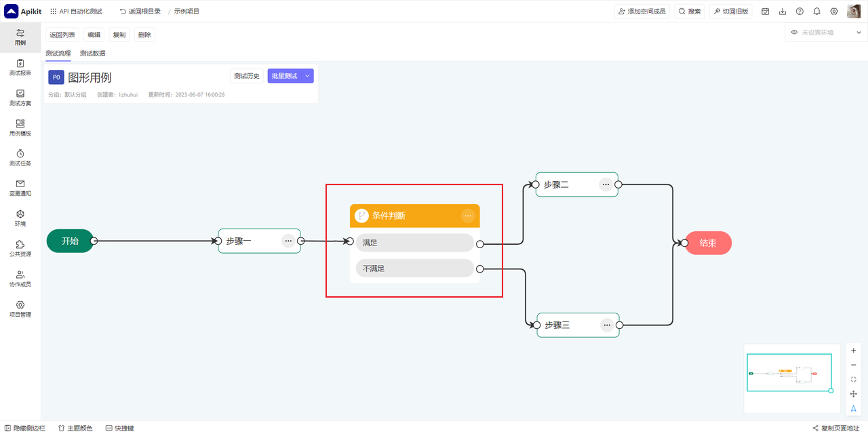Click the 返回列表 button

(x=62, y=35)
